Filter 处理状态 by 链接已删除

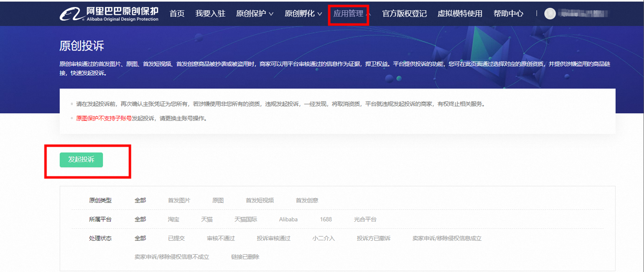(245, 257)
